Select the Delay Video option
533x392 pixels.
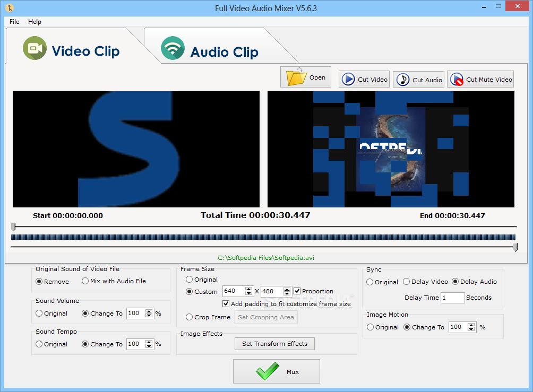click(x=425, y=282)
